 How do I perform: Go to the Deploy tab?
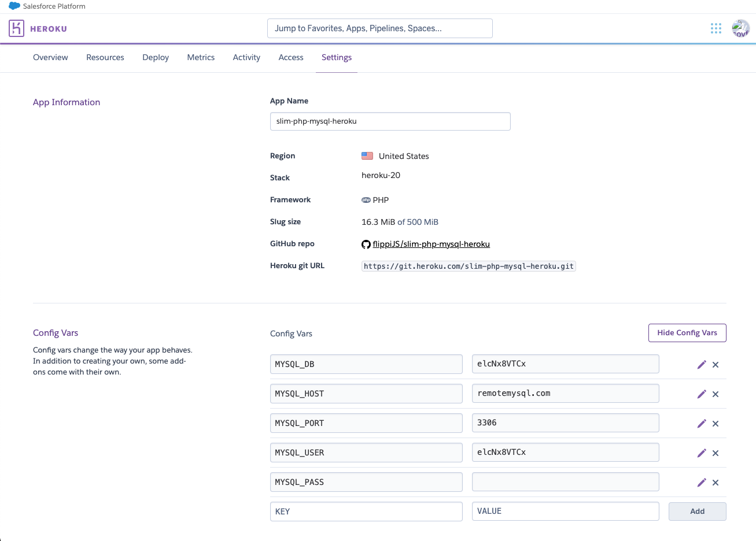coord(156,57)
